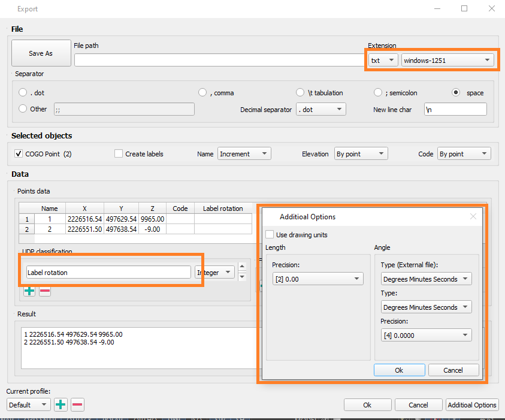This screenshot has width=505, height=420.
Task: Select the comma separator radio button
Action: pos(203,93)
